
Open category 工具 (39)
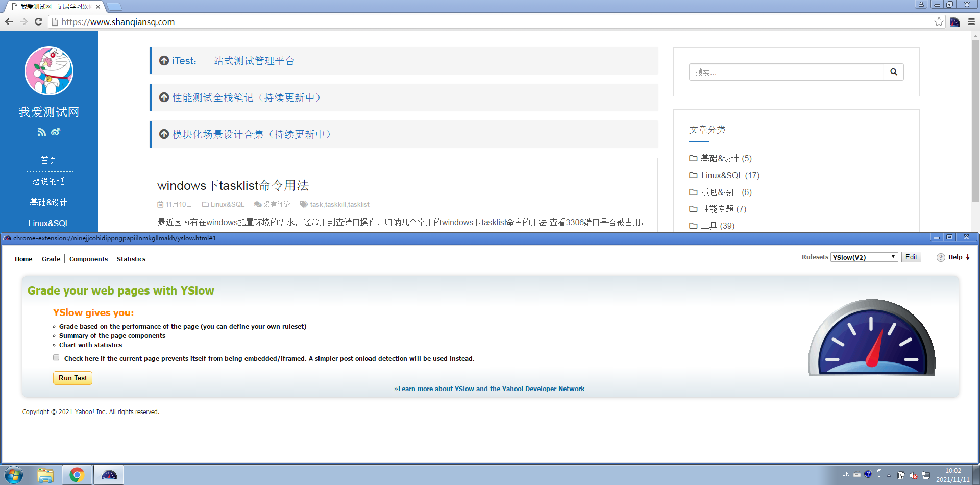718,226
